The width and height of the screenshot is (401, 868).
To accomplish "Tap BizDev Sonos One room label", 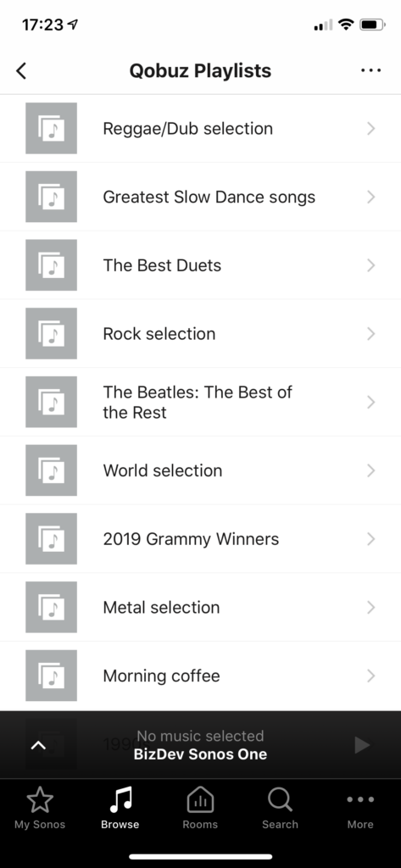I will 200,754.
